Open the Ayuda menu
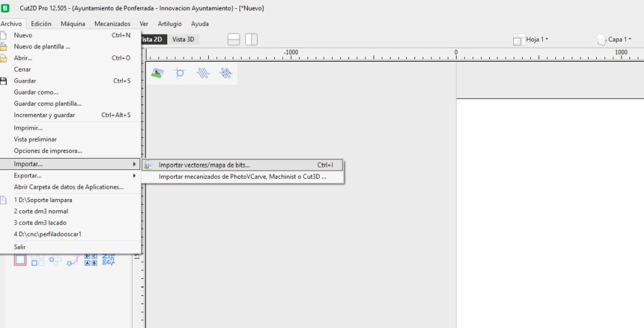 [x=199, y=24]
